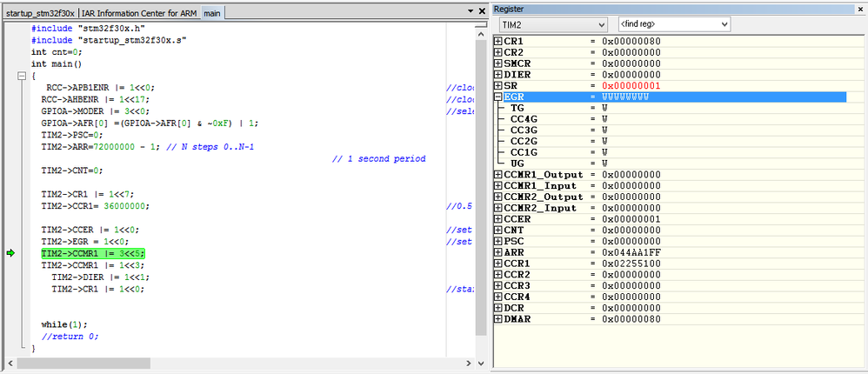Expand the CCR4 register
Screen dimensions: 868x374
[x=498, y=297]
